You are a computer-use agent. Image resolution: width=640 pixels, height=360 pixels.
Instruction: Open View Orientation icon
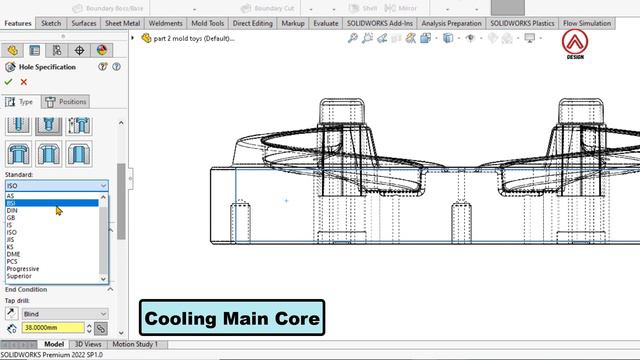(425, 38)
